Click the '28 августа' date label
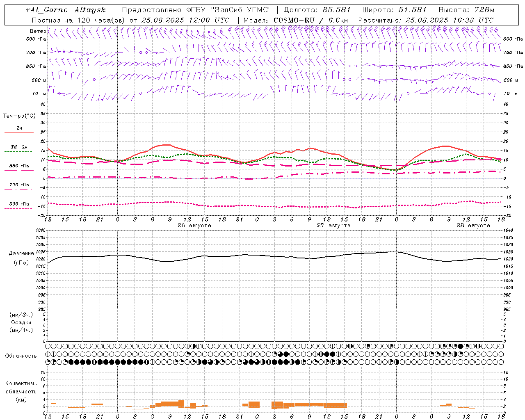 point(473,226)
